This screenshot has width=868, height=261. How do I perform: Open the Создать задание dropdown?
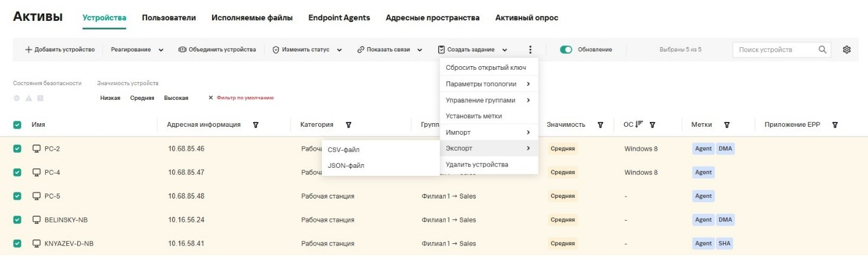pyautogui.click(x=473, y=50)
